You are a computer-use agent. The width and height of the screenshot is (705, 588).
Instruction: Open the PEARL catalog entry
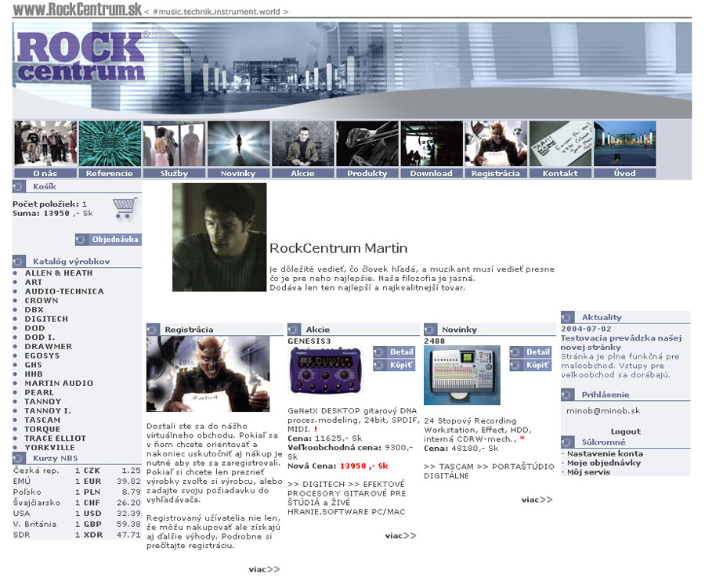39,392
